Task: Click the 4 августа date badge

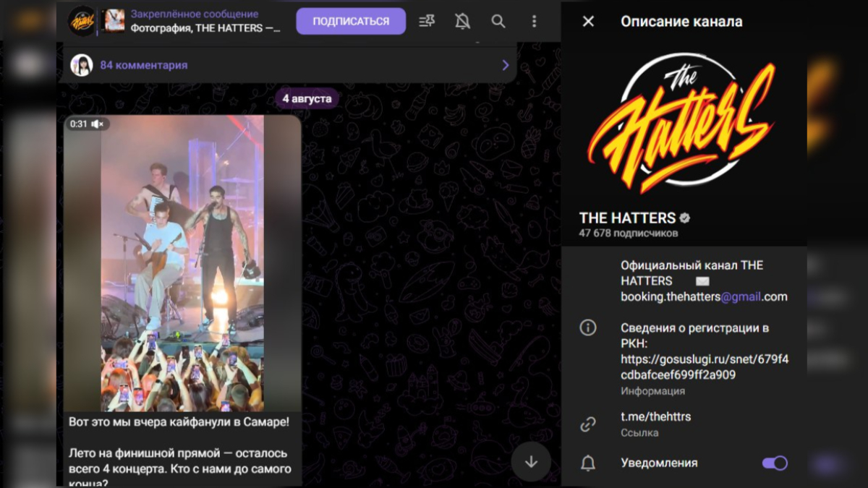Action: point(307,98)
